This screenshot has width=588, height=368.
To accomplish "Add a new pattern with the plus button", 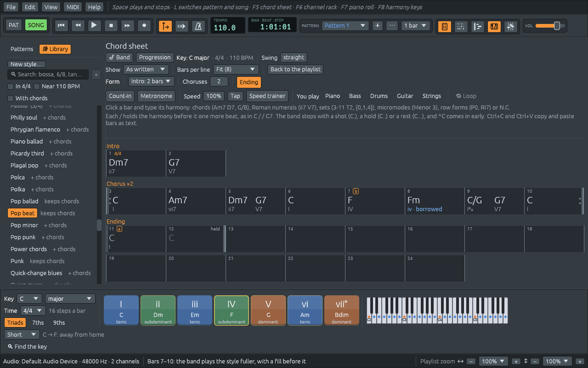I will point(378,26).
